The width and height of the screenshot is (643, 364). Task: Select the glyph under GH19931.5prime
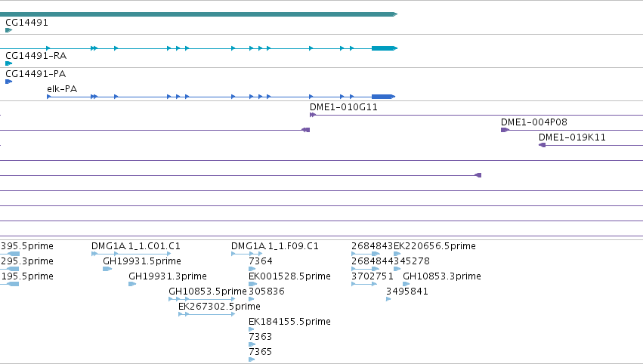coord(107,269)
